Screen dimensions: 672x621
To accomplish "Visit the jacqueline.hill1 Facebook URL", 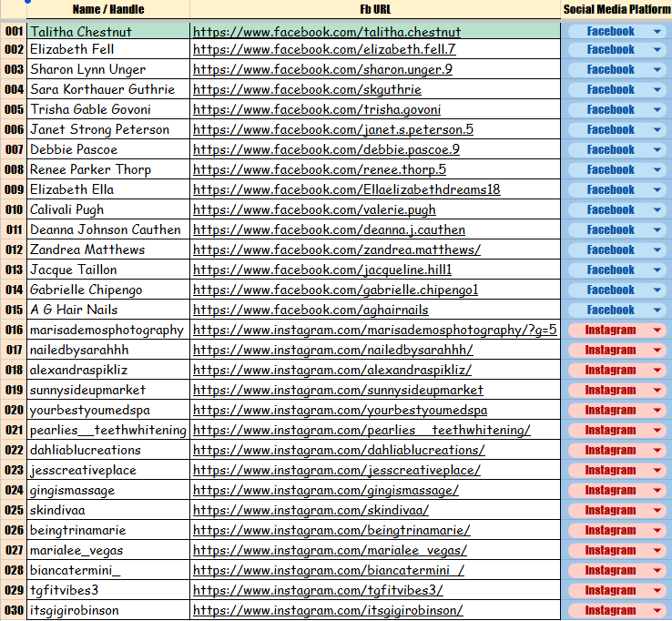I will coord(322,270).
